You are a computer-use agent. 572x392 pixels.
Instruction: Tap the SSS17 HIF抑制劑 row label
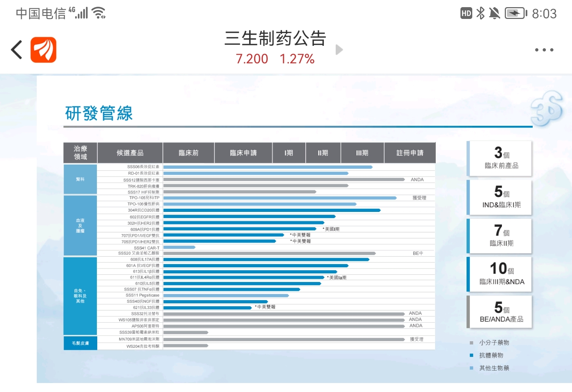(143, 192)
